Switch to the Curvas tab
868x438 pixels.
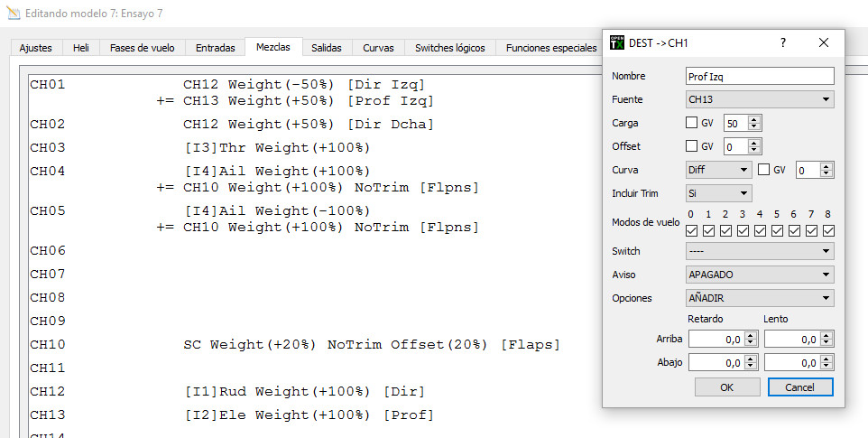(x=378, y=48)
